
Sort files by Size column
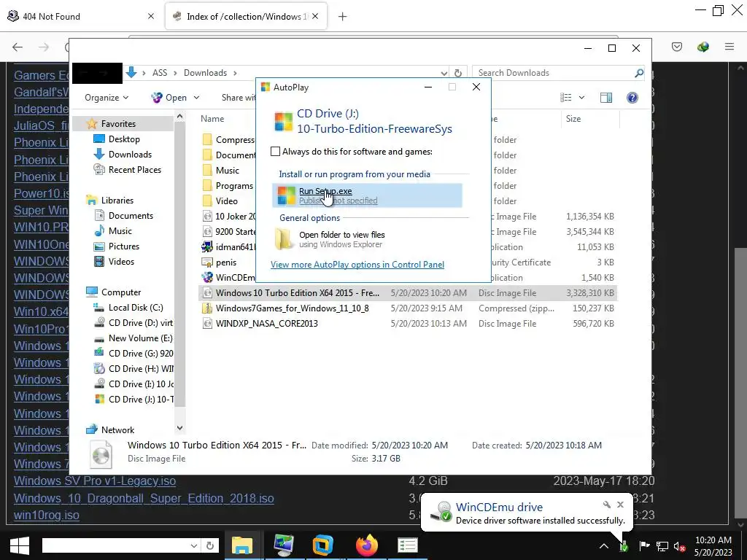click(x=573, y=119)
